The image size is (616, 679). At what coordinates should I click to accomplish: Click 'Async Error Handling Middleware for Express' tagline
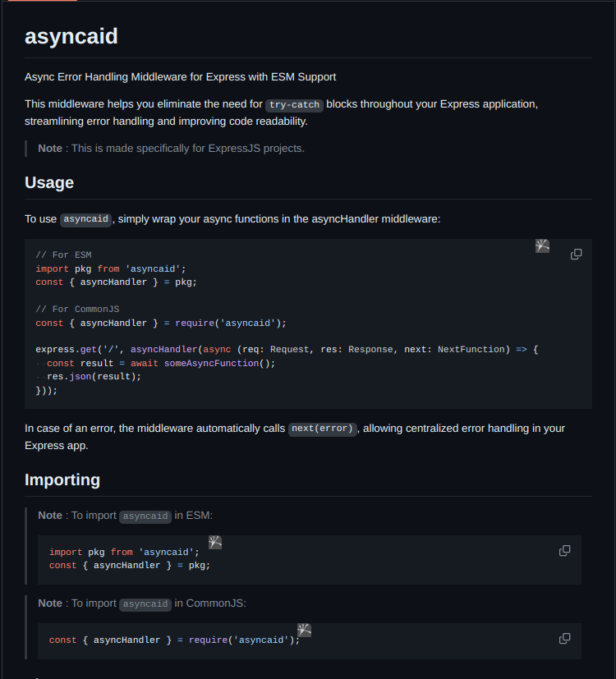180,77
